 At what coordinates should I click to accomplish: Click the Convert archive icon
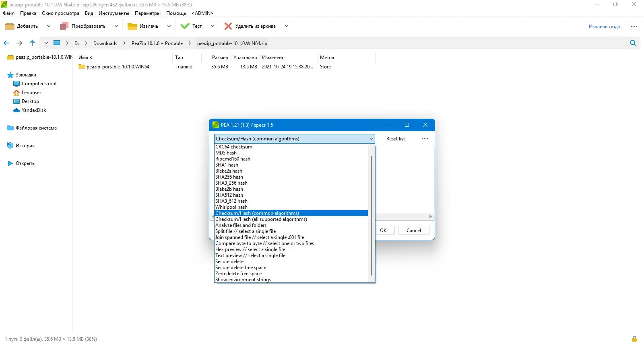pos(64,26)
